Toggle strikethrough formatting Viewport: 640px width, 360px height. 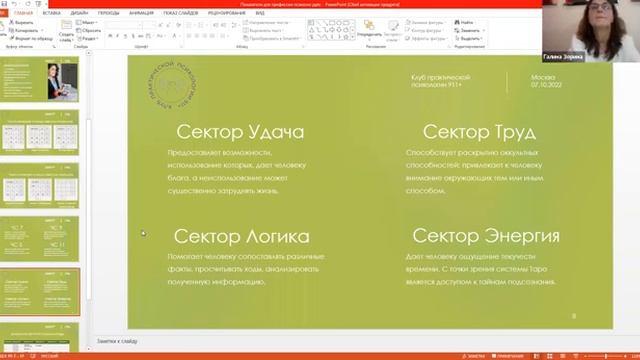pos(140,36)
